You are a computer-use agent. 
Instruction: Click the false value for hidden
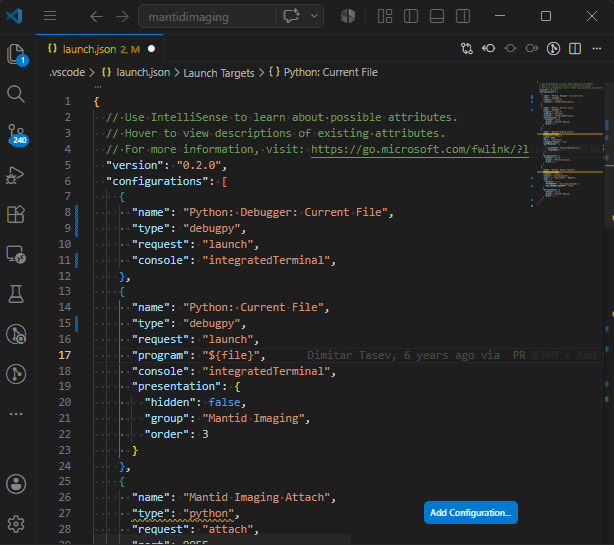pos(224,402)
